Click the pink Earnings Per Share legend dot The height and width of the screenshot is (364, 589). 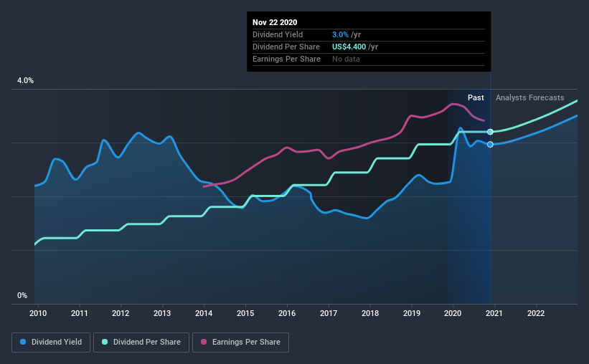204,342
